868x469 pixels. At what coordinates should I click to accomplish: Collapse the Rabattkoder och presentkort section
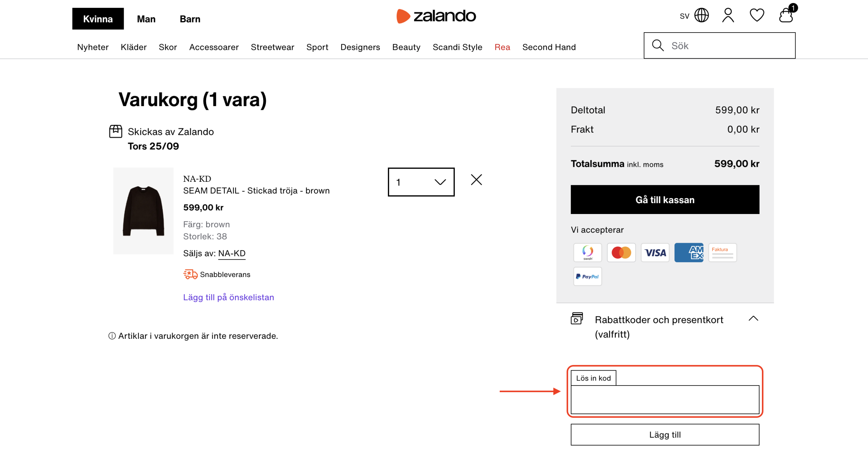coord(753,319)
